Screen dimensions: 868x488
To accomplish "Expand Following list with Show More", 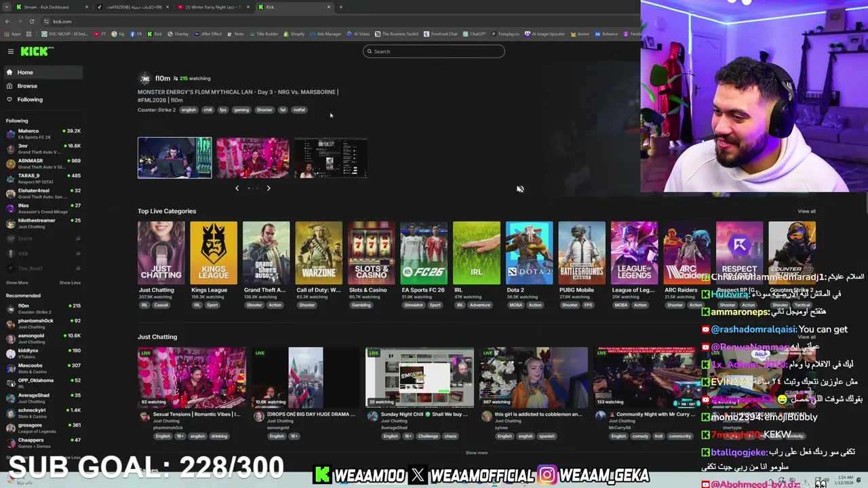I will point(17,283).
